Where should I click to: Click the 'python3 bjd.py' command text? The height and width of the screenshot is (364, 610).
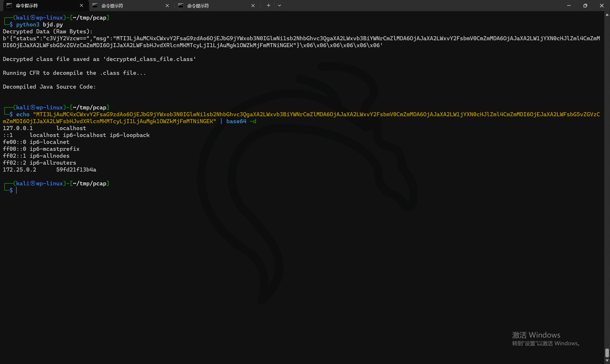[x=39, y=25]
